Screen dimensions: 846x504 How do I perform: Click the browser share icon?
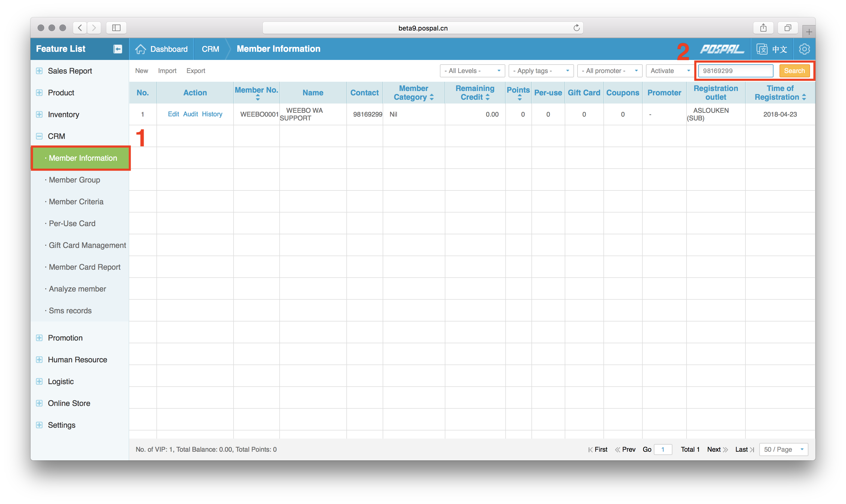[x=763, y=28]
